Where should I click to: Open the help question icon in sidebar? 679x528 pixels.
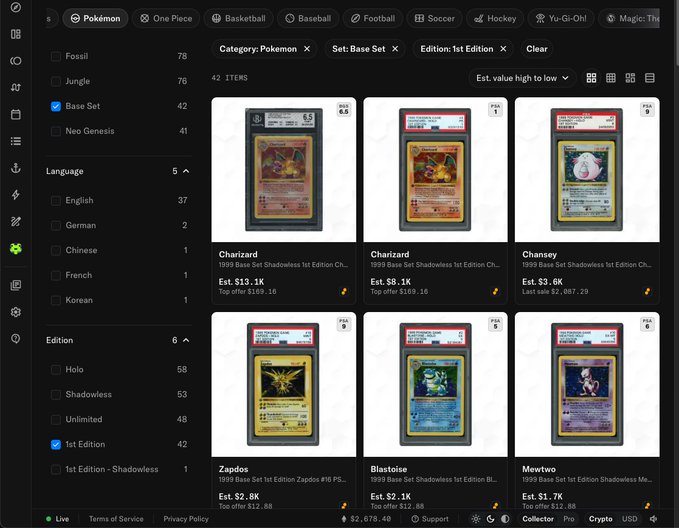click(x=16, y=339)
